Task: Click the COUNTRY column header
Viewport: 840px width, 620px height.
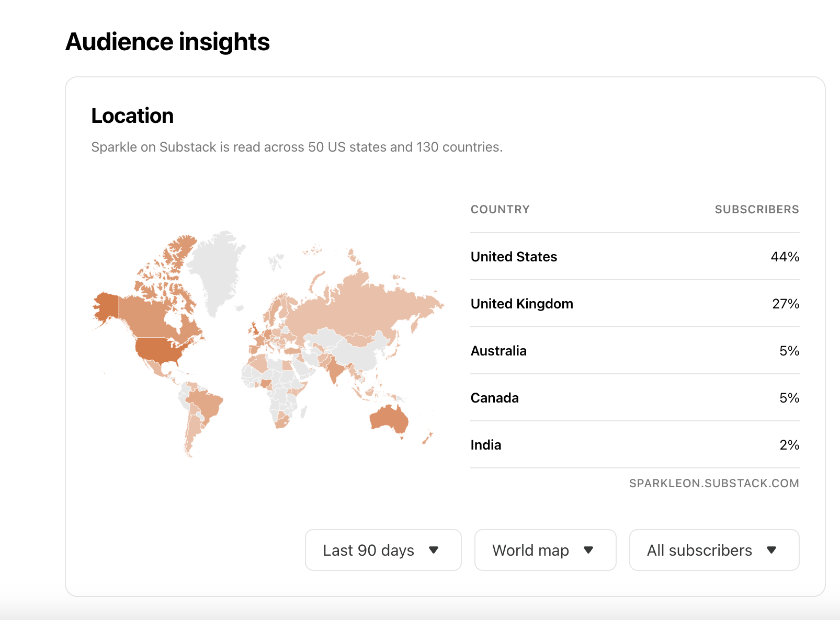Action: tap(500, 210)
